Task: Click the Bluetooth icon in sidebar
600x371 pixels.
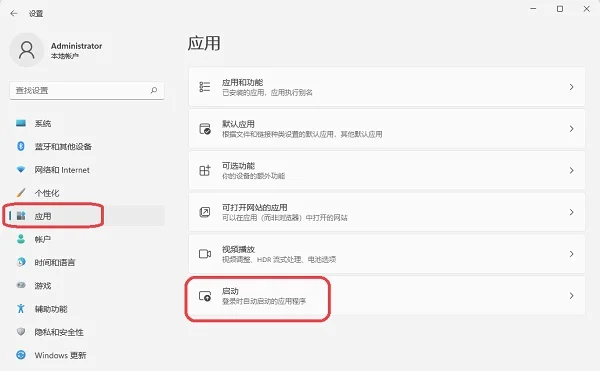Action: click(x=21, y=146)
